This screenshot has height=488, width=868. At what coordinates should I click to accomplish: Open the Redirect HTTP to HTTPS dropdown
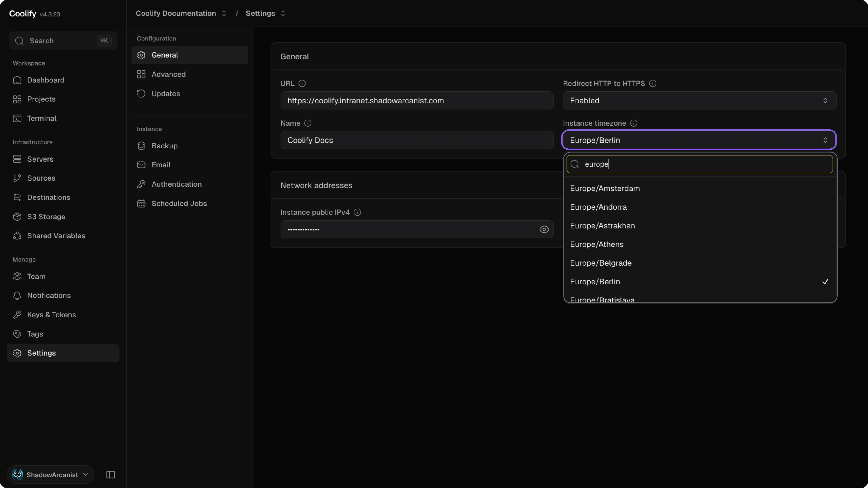[x=700, y=100]
